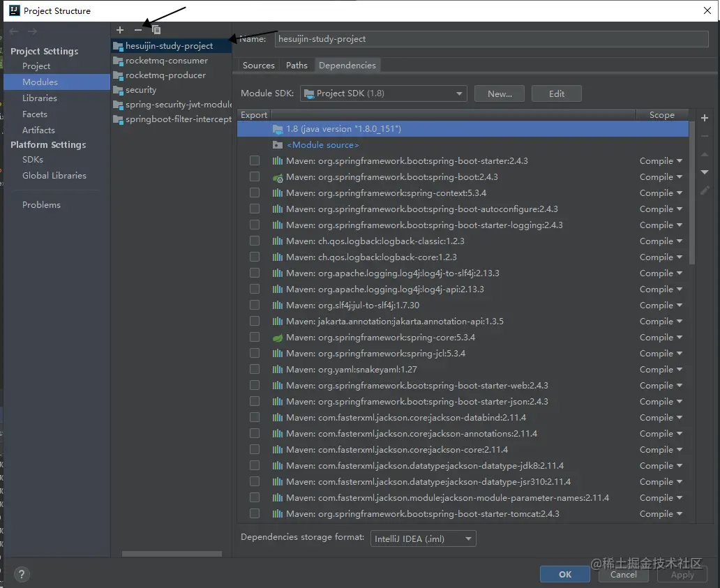
Task: Click the IntelliJ logo in title bar
Action: coord(14,10)
